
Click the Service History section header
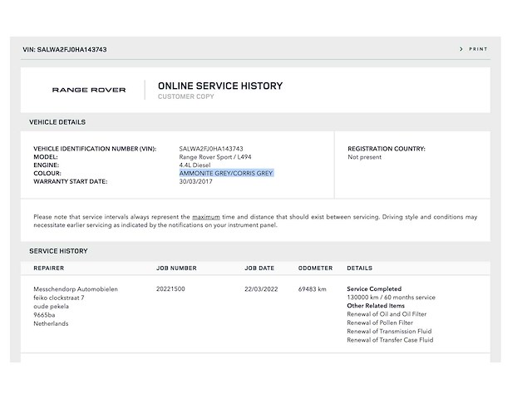pos(58,251)
